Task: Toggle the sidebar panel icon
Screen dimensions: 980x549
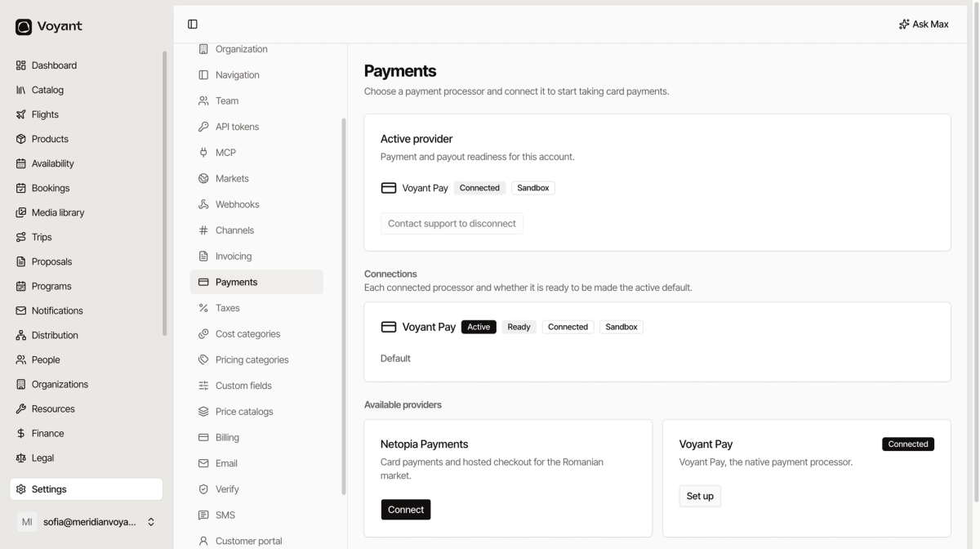Action: pos(193,25)
